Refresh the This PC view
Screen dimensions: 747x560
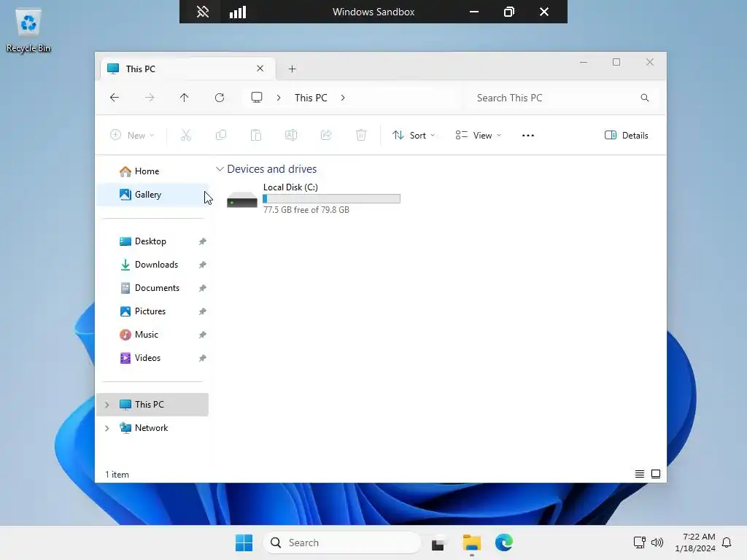click(x=220, y=98)
